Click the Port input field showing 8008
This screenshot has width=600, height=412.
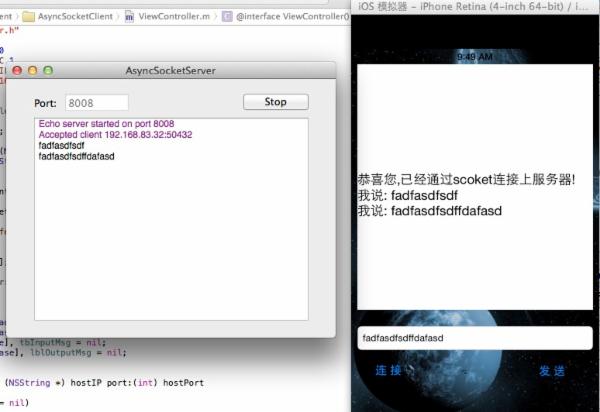[x=97, y=103]
